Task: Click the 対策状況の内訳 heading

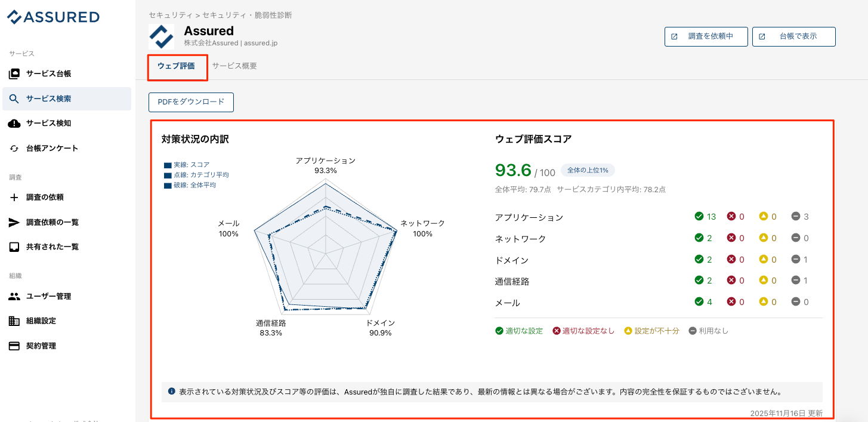Action: (x=195, y=139)
